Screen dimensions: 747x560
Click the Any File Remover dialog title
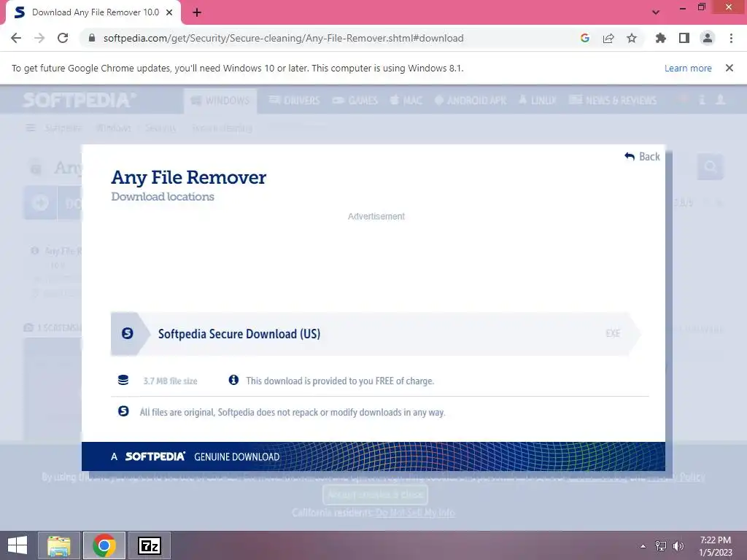tap(189, 177)
